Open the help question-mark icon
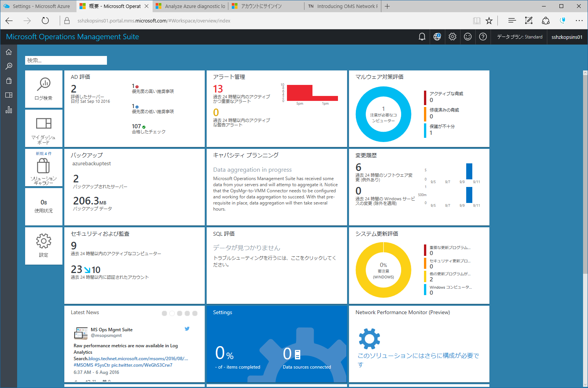 pos(483,37)
